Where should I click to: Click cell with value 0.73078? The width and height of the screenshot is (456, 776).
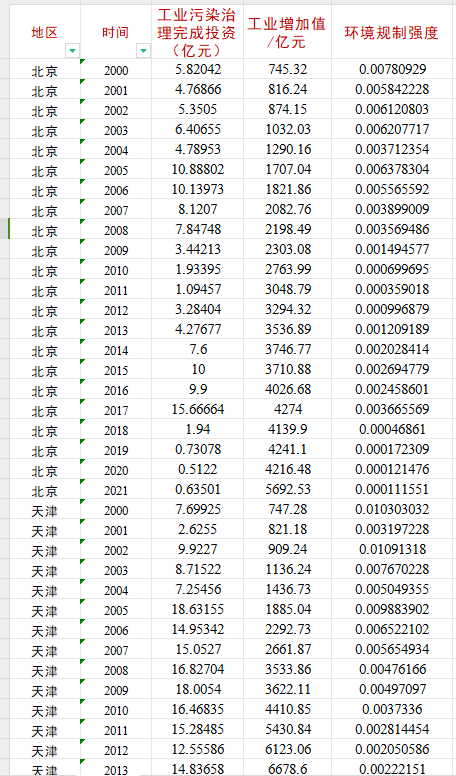[x=198, y=450]
